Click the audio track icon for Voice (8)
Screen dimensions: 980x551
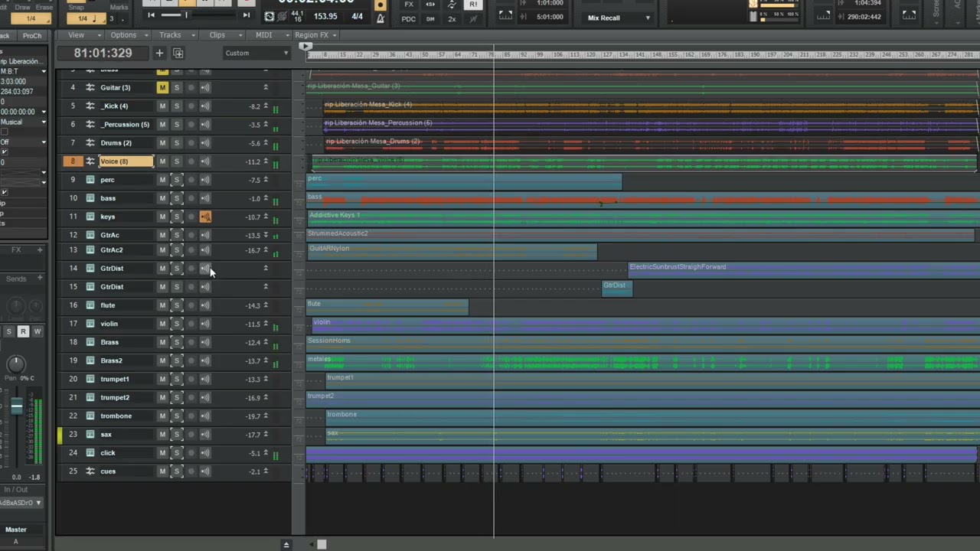point(90,161)
